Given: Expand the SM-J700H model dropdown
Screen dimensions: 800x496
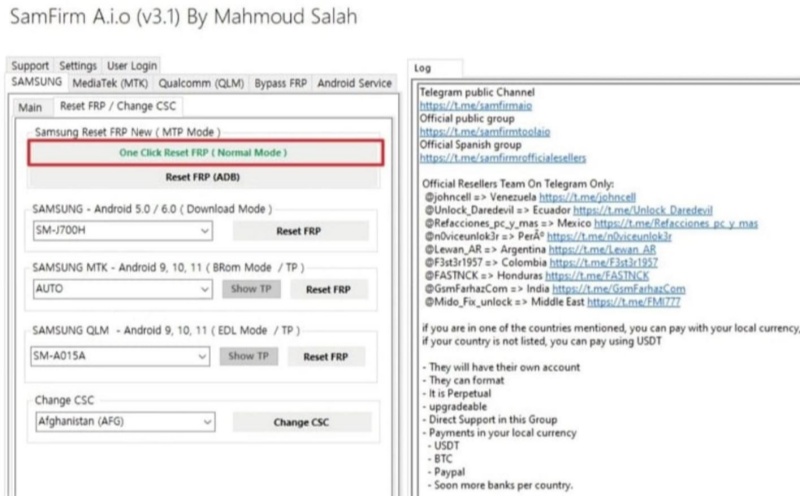Looking at the screenshot, I should click(122, 230).
